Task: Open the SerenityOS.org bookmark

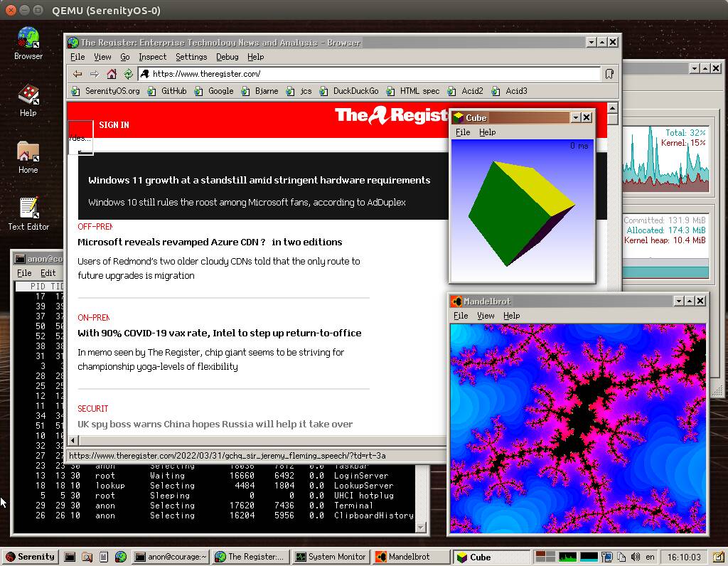Action: 105,91
